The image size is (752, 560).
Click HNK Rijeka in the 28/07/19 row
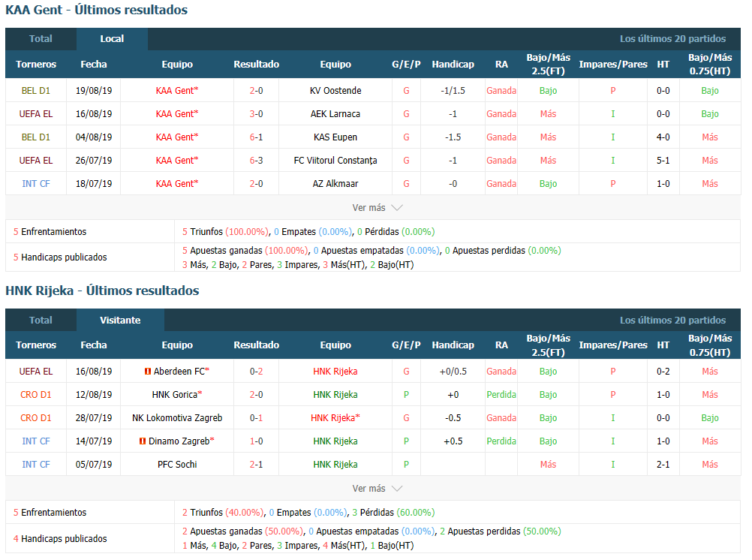[335, 418]
